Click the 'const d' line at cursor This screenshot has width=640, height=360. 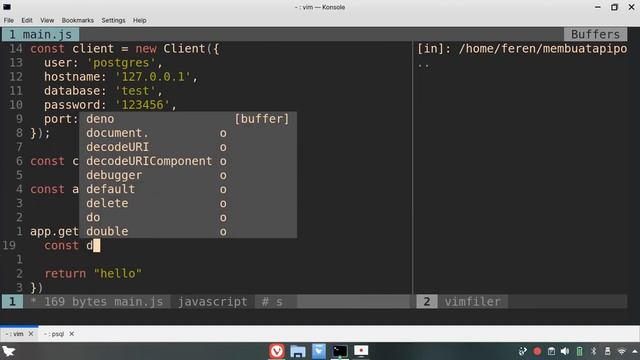click(72, 245)
